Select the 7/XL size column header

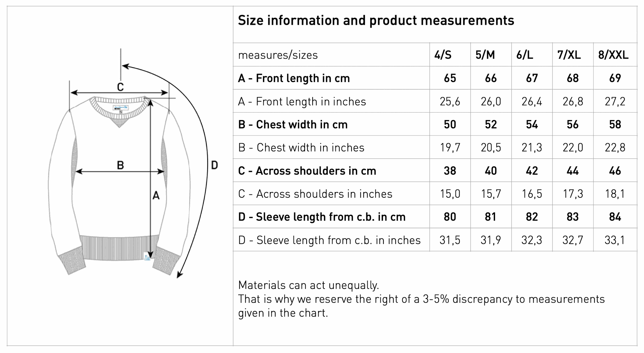click(569, 55)
